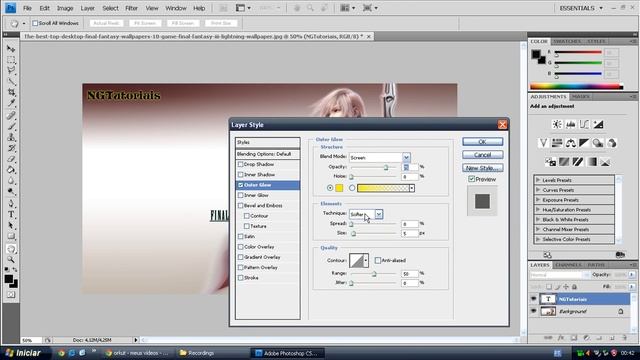Select the Pen tool
Image resolution: width=640 pixels, height=360 pixels.
[11, 204]
